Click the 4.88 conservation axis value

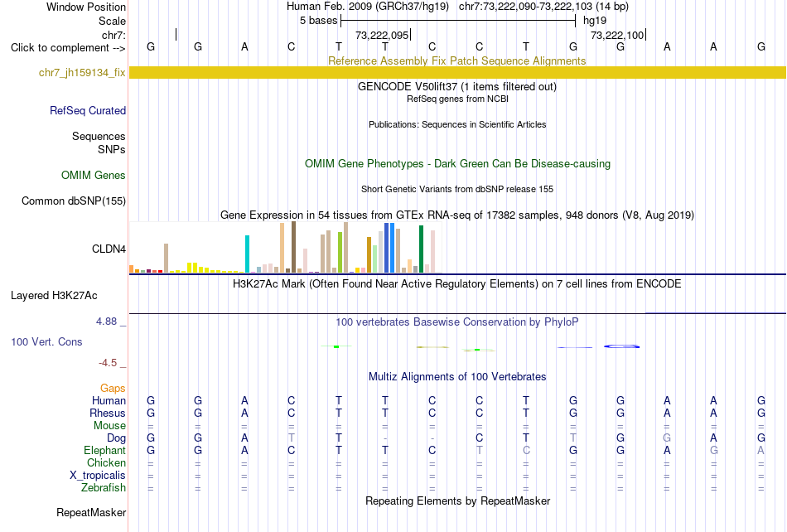click(106, 322)
